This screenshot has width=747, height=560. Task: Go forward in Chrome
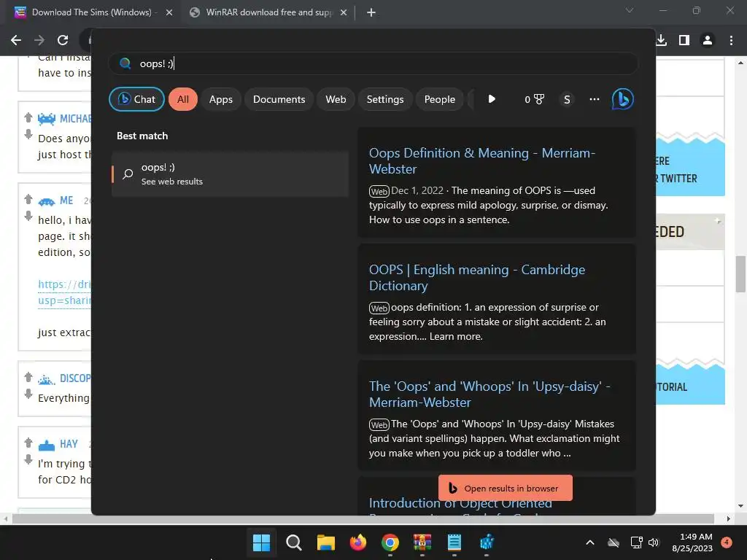39,40
